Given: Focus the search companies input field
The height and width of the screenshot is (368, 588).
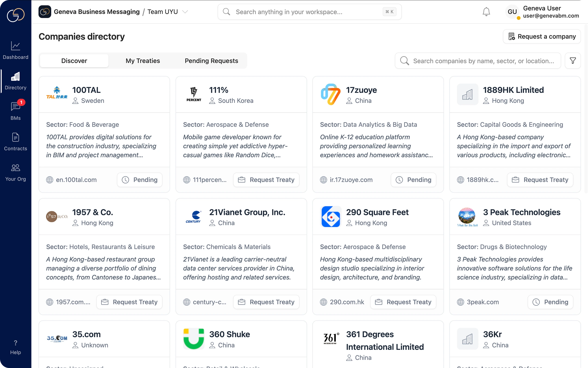Looking at the screenshot, I should coord(478,61).
